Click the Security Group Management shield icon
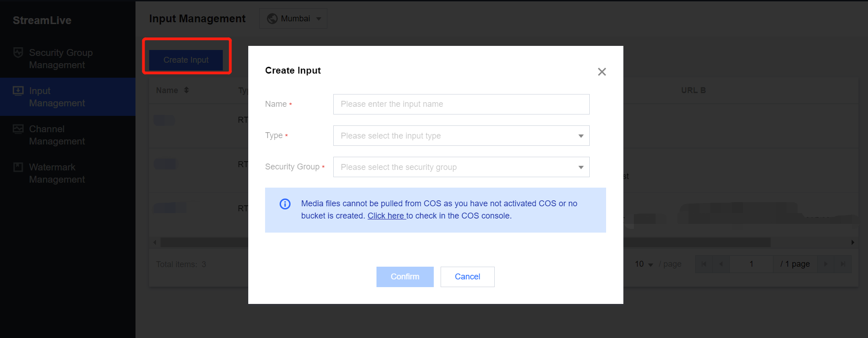This screenshot has height=338, width=868. pos(18,53)
